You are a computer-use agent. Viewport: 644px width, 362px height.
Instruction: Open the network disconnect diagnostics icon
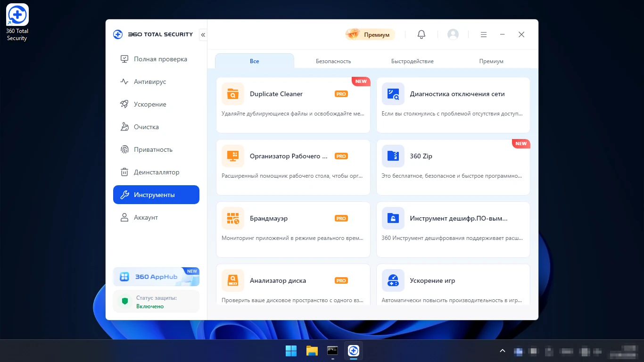pyautogui.click(x=393, y=94)
